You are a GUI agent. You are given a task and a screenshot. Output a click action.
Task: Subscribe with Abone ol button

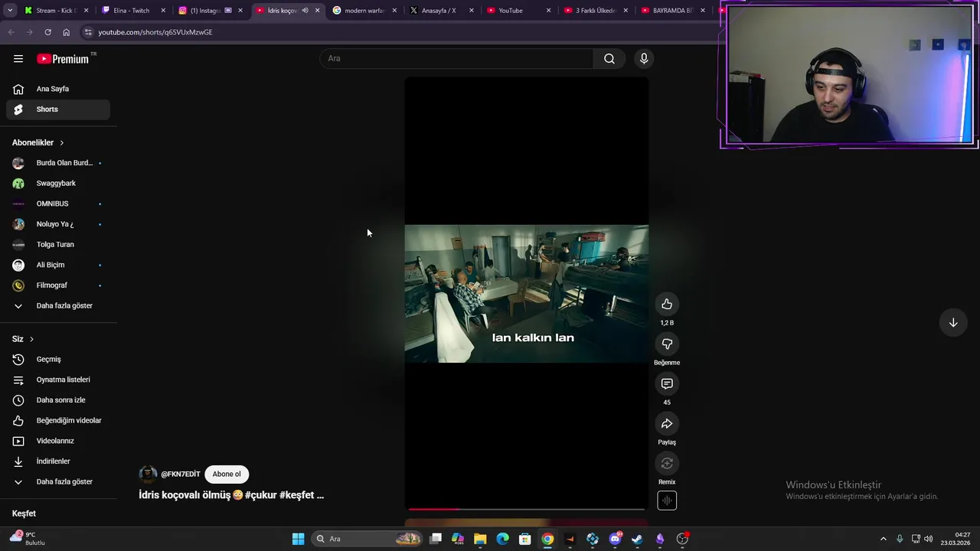tap(227, 474)
